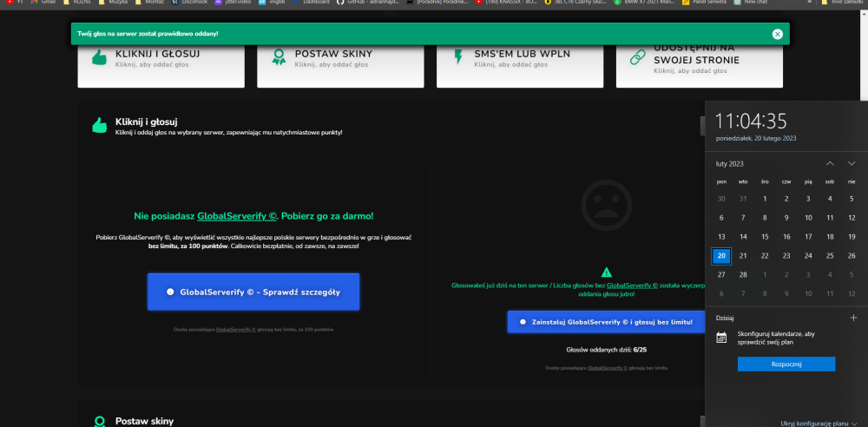The height and width of the screenshot is (427, 868).
Task: Click the sad face icon in voting panel
Action: coord(606,205)
